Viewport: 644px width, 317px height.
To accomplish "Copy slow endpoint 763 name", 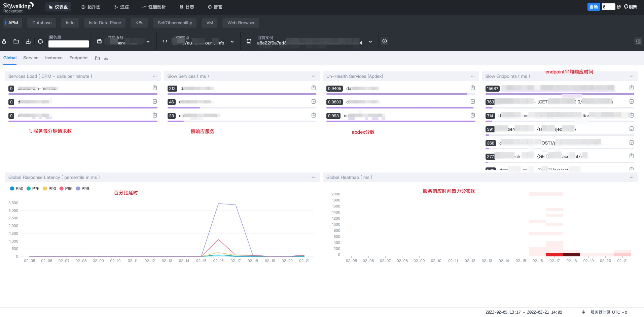I will coord(632,101).
